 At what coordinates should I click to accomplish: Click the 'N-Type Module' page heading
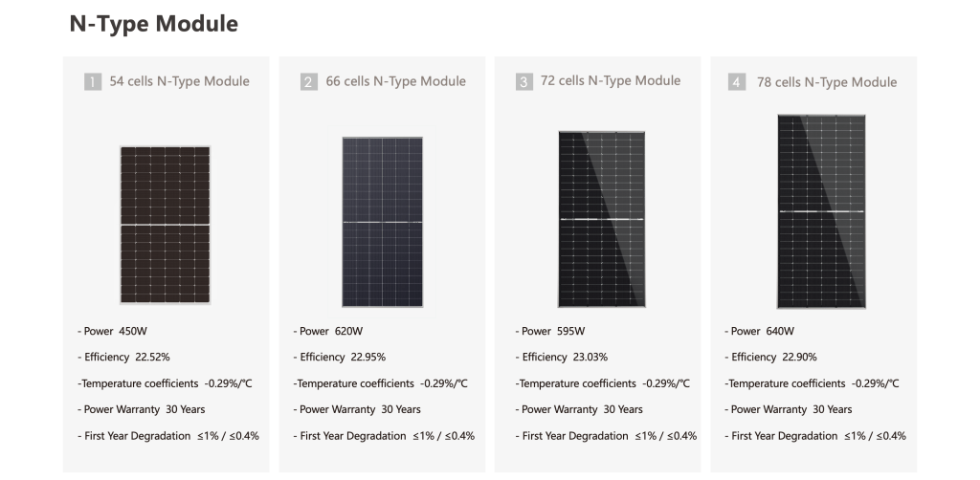(x=153, y=24)
